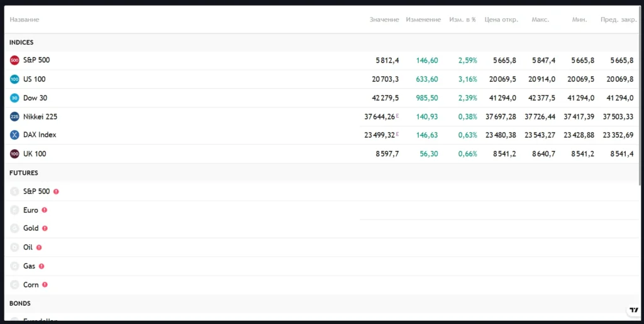The height and width of the screenshot is (324, 644).
Task: Click the warning icon beside Corn
Action: pyautogui.click(x=45, y=285)
